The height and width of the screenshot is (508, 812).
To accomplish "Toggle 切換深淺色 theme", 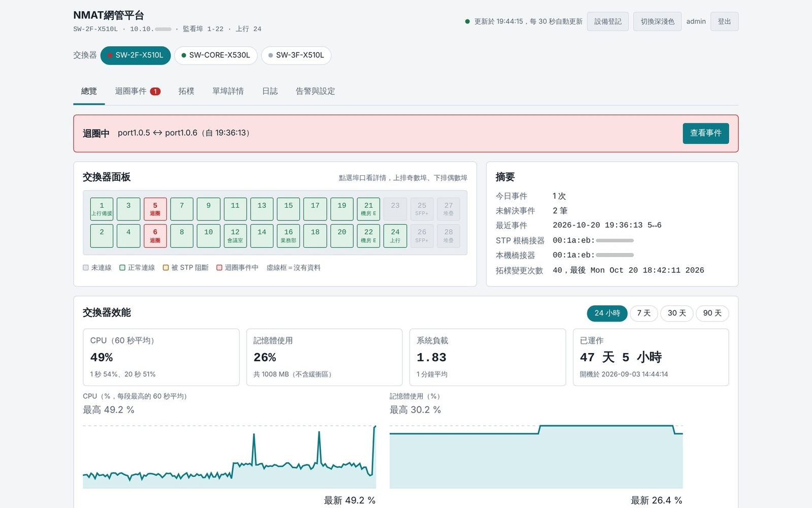I will pos(657,21).
